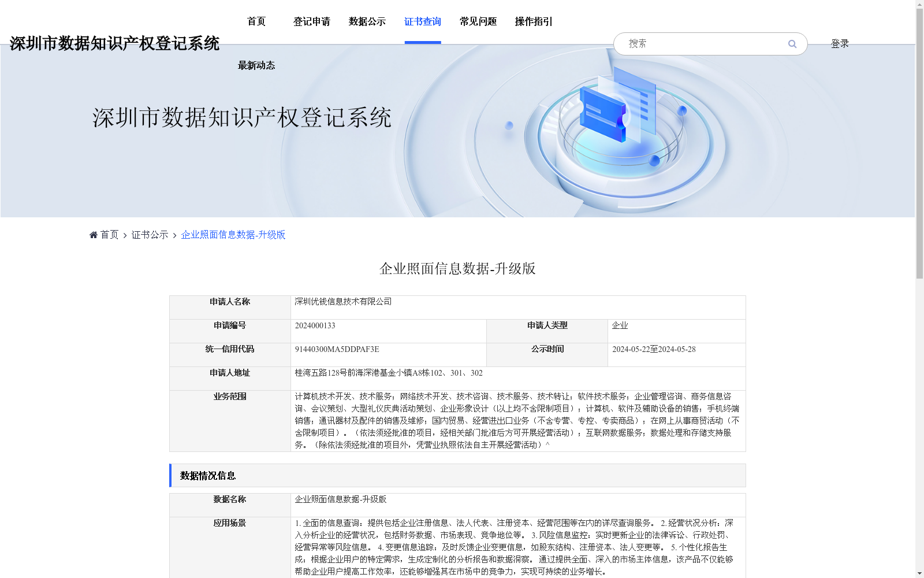Click 首页 in the breadcrumb

[109, 235]
